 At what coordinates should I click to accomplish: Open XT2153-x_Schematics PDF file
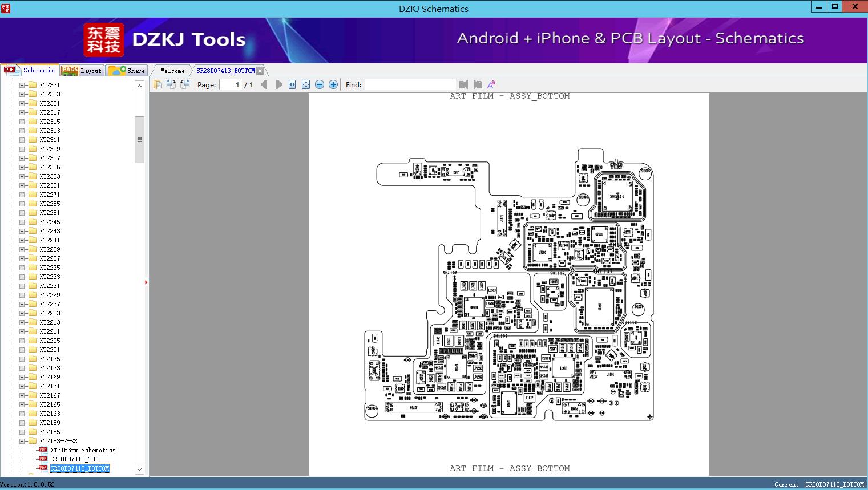tap(82, 450)
